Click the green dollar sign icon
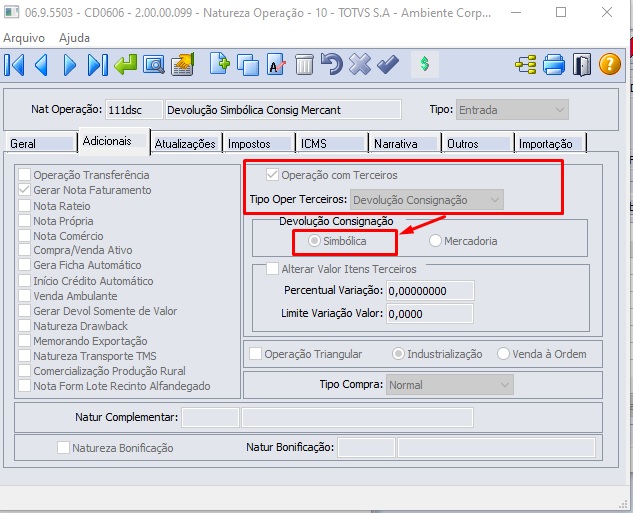This screenshot has height=513, width=633. (424, 64)
